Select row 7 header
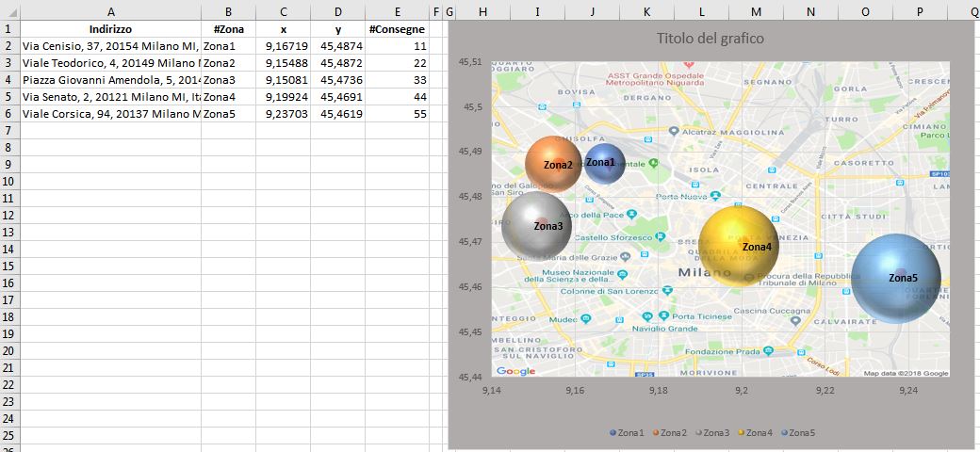 (x=9, y=131)
